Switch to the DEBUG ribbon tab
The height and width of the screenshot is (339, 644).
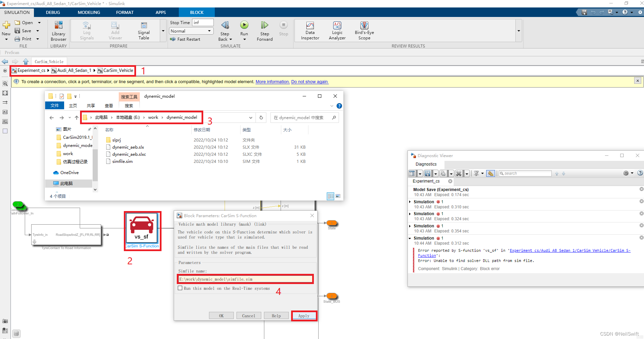[x=53, y=12]
